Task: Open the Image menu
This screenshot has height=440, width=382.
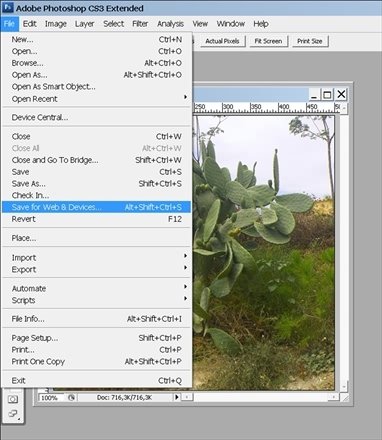Action: click(x=56, y=24)
